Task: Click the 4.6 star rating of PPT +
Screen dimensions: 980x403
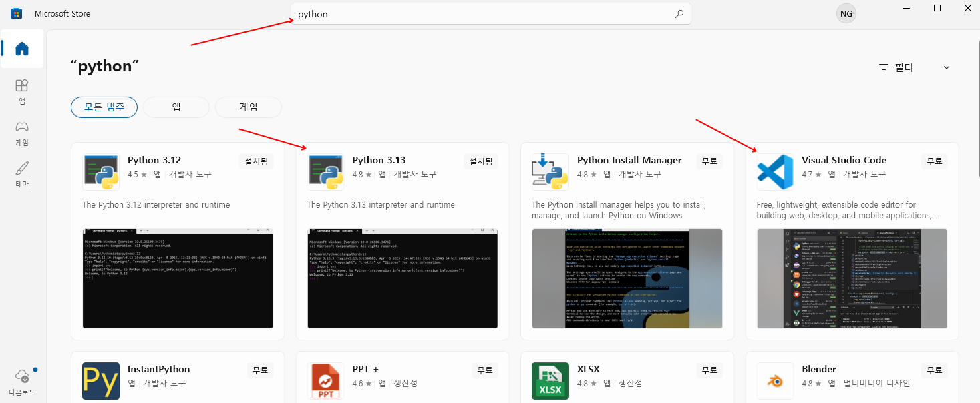Action: click(361, 383)
